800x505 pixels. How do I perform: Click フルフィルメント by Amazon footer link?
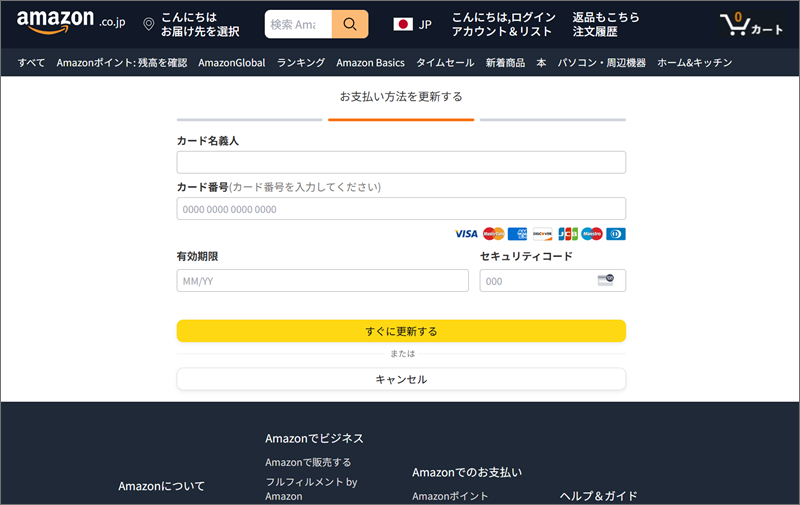[x=311, y=489]
